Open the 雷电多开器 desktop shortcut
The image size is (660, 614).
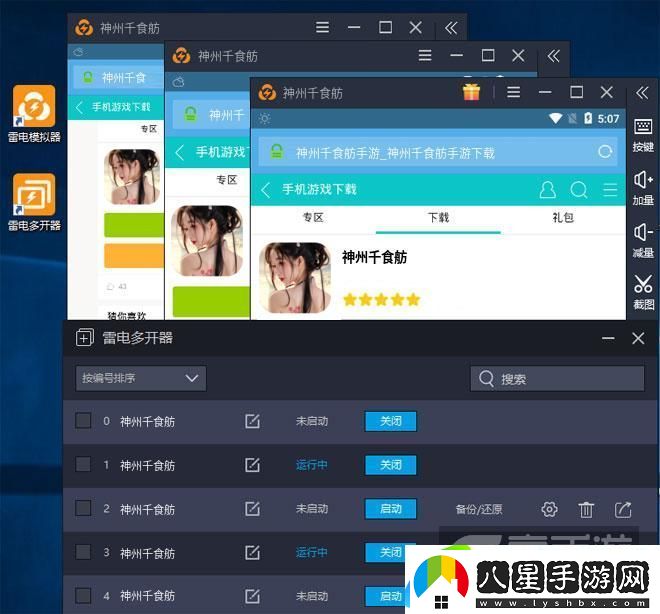click(x=34, y=202)
